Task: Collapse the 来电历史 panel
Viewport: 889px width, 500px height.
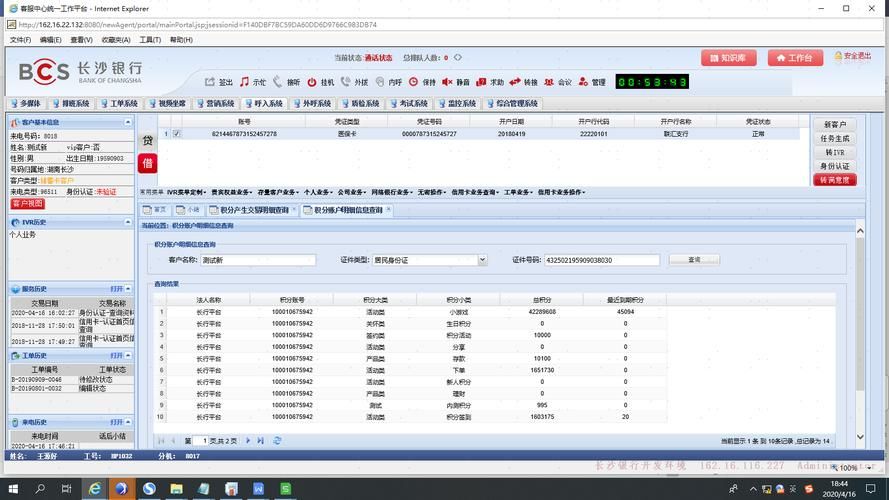Action: point(128,422)
